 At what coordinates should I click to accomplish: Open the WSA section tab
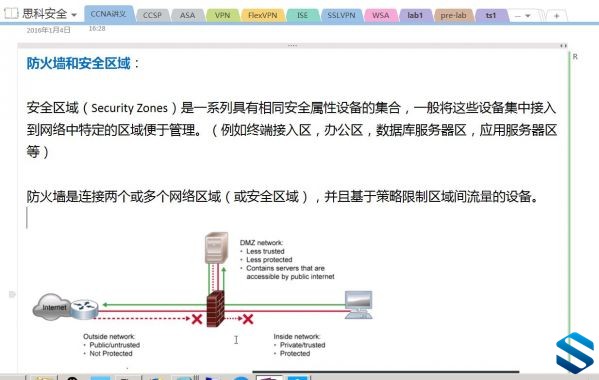point(380,15)
